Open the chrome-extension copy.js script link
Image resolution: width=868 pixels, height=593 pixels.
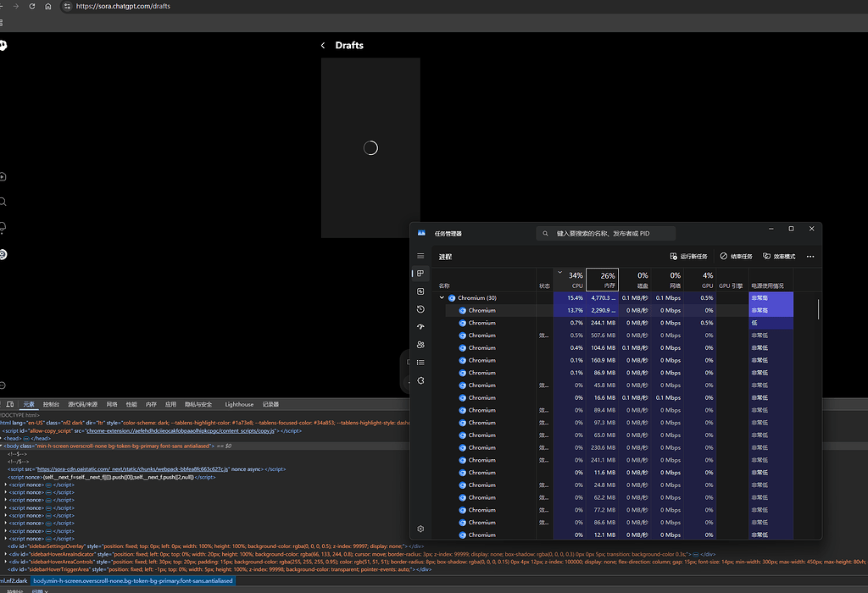(181, 431)
